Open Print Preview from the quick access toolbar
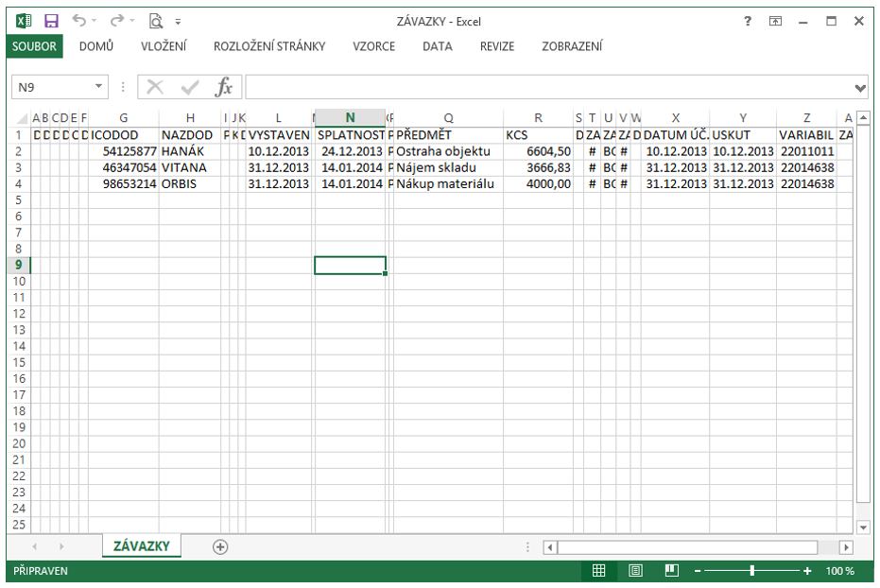The width and height of the screenshot is (880, 588). pos(155,22)
